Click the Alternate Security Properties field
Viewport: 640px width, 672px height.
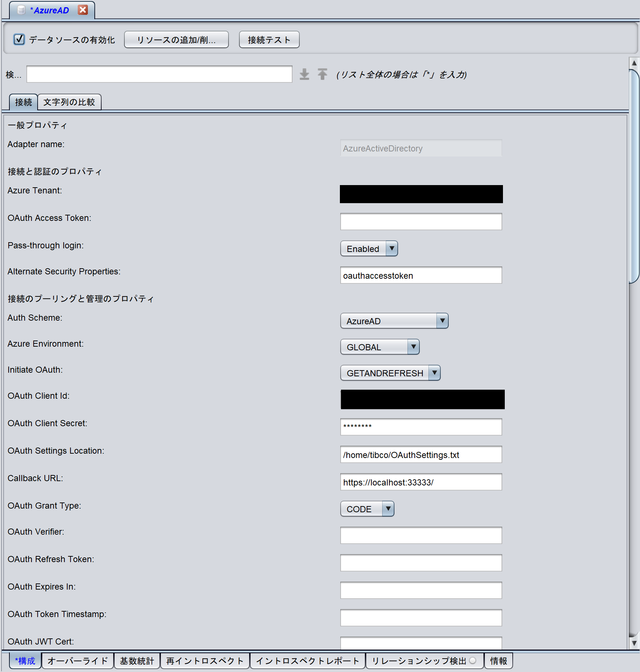pos(421,275)
